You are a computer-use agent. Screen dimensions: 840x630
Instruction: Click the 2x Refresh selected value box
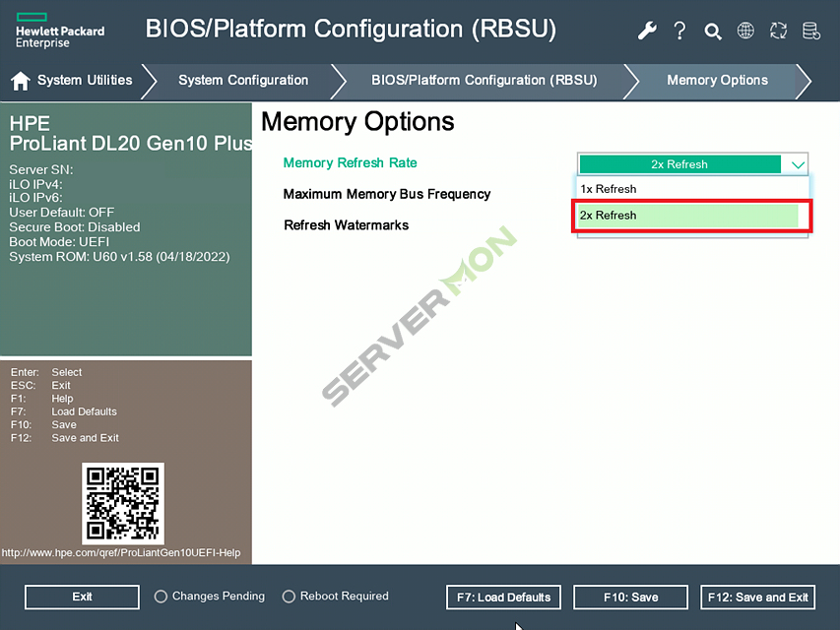(679, 164)
